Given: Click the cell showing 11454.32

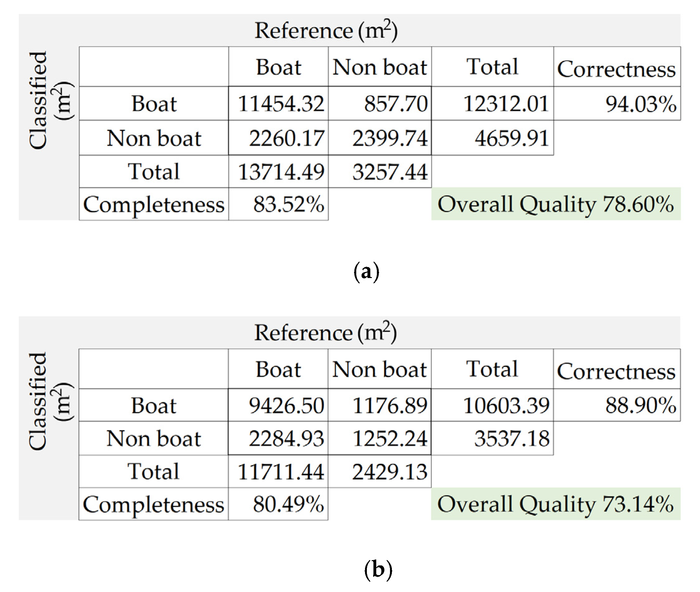Looking at the screenshot, I should 280,104.
